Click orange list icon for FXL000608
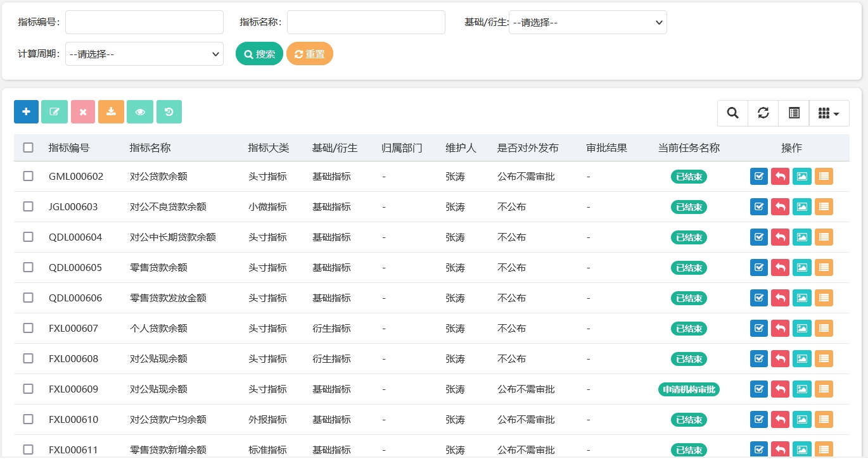The image size is (868, 459). click(824, 359)
